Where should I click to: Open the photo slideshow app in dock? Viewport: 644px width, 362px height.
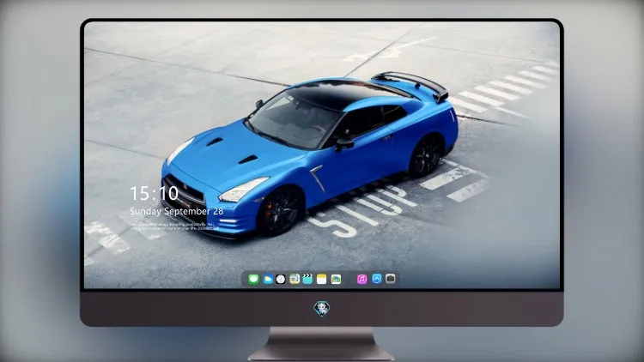tap(336, 280)
